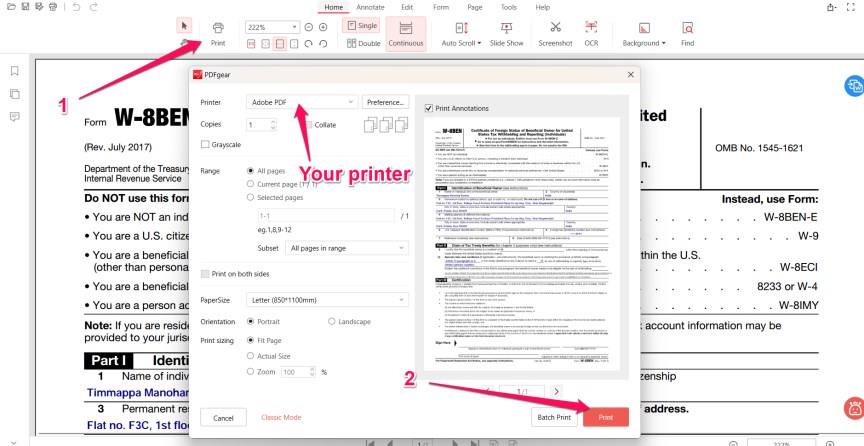Open Print from the Home ribbon
This screenshot has height=446, width=864.
pyautogui.click(x=218, y=34)
